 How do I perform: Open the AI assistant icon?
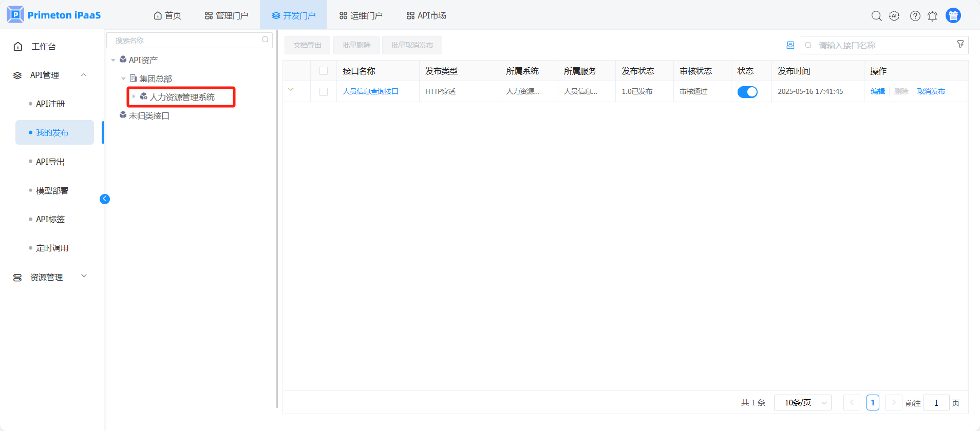pos(894,16)
